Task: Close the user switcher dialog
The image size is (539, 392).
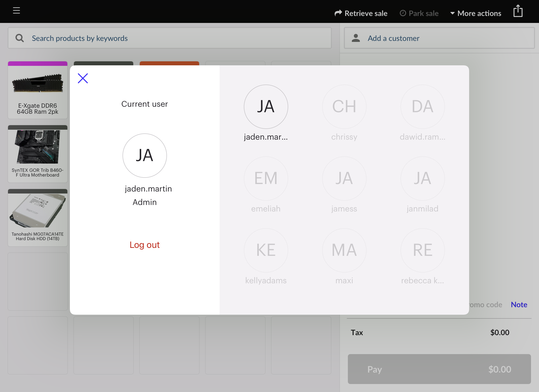Action: [83, 78]
